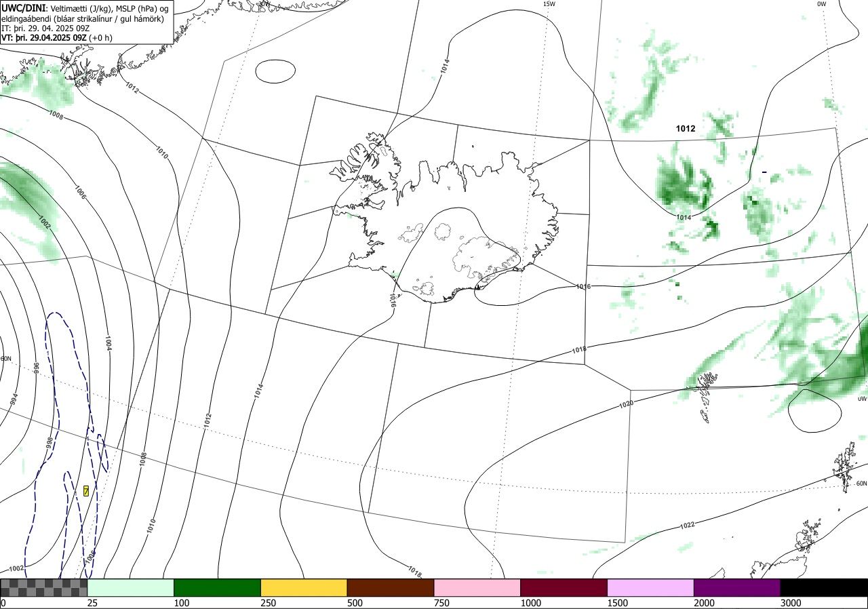Select the yellow 250–500 legend swatch
The width and height of the screenshot is (868, 609).
[304, 587]
